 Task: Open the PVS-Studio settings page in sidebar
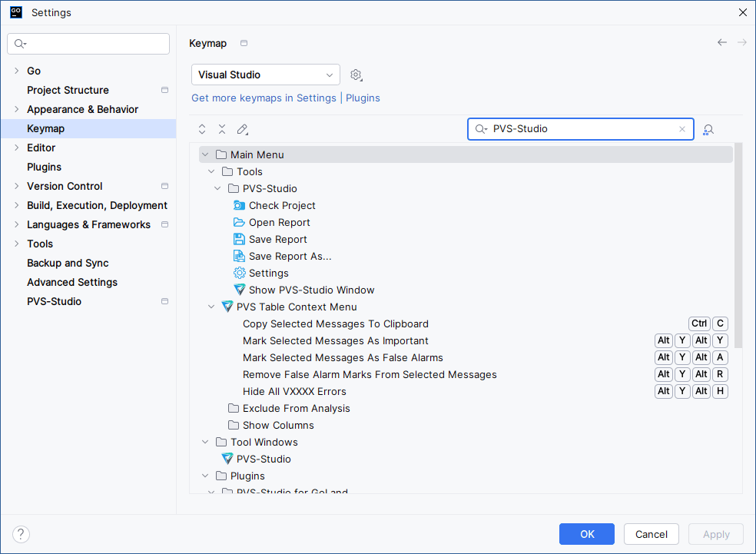coord(54,301)
